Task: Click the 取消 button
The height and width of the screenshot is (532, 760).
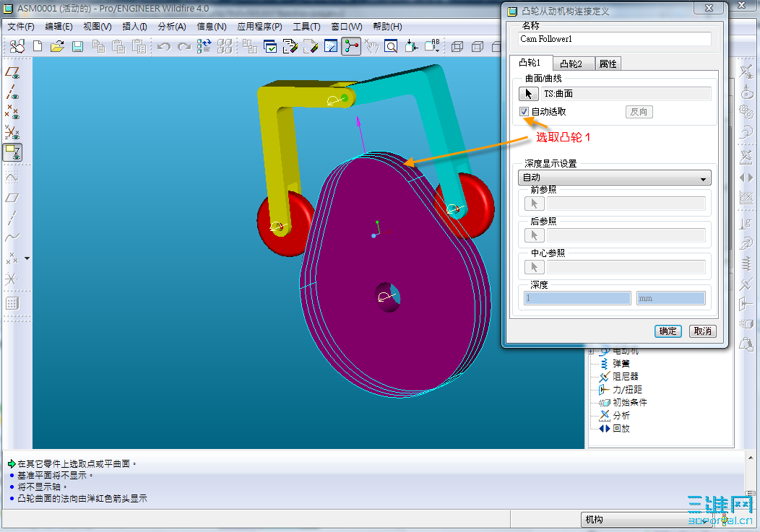Action: point(703,331)
